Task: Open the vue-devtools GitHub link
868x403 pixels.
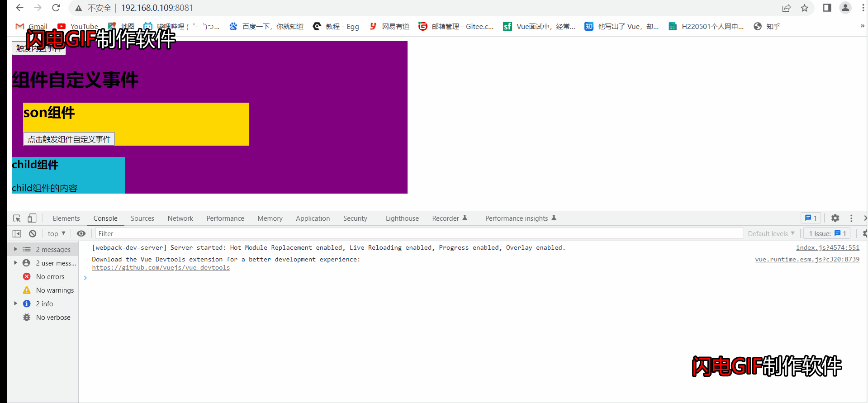Action: (161, 268)
